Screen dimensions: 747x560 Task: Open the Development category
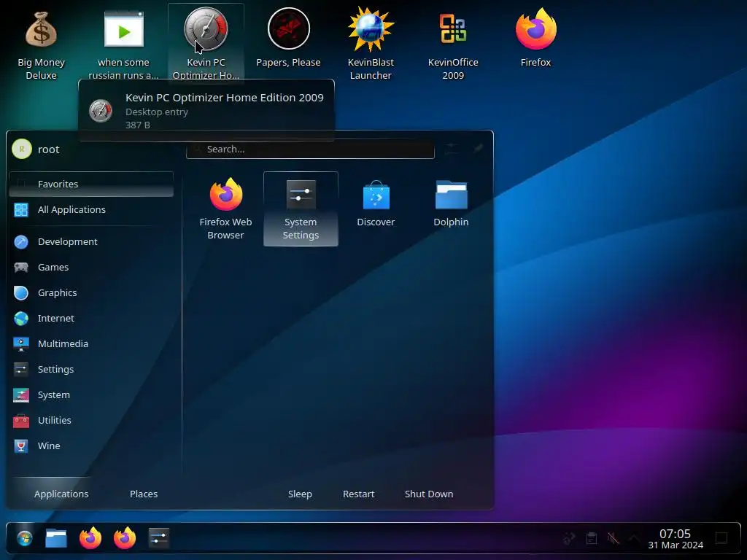tap(91, 241)
